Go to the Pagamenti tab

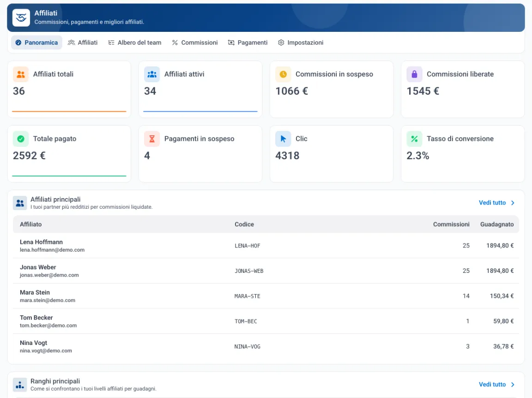click(248, 42)
